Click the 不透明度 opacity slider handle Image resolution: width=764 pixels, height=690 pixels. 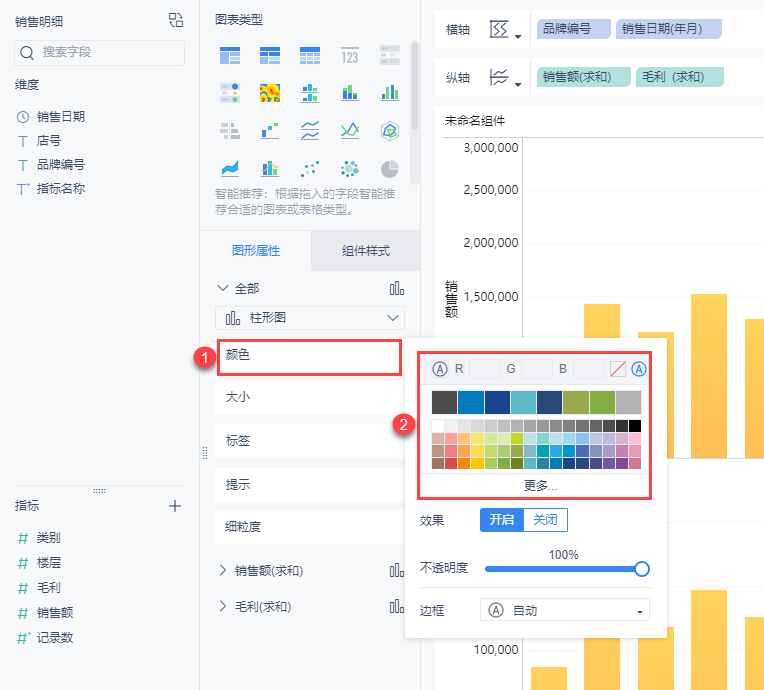tap(642, 569)
